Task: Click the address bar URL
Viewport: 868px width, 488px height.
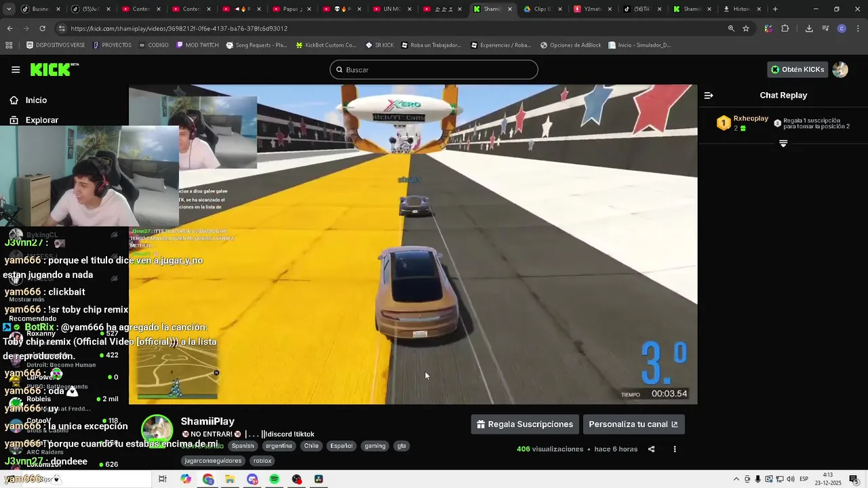Action: pos(179,28)
